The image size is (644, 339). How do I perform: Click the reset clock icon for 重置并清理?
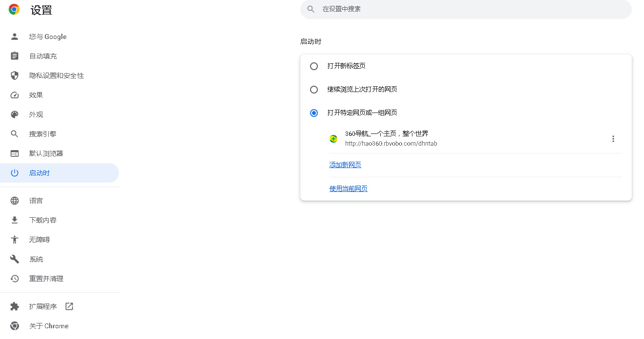coord(15,279)
